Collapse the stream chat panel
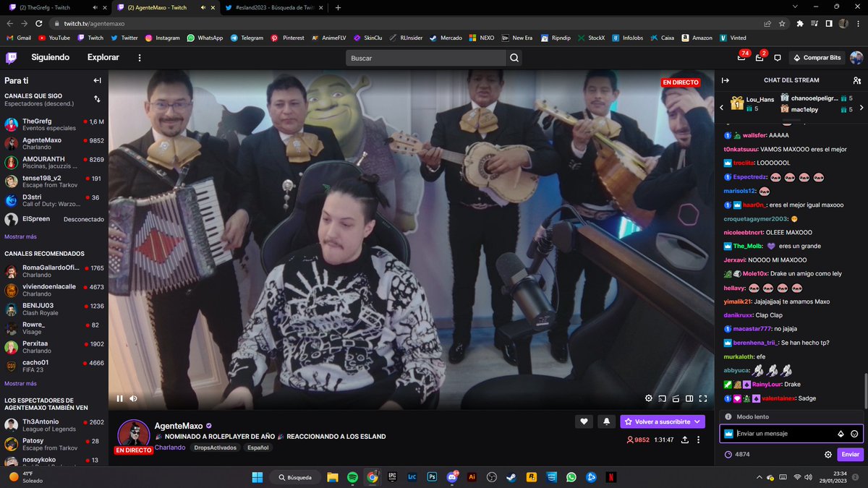This screenshot has height=488, width=868. pyautogui.click(x=726, y=80)
